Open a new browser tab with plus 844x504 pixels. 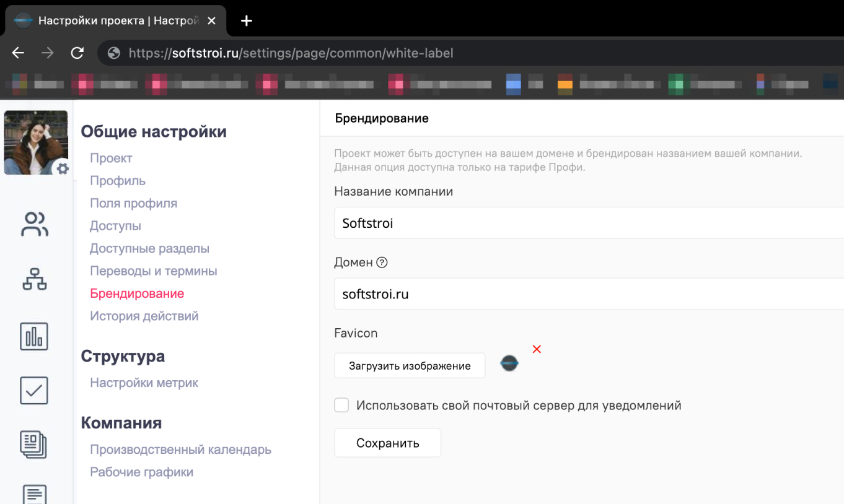point(247,21)
